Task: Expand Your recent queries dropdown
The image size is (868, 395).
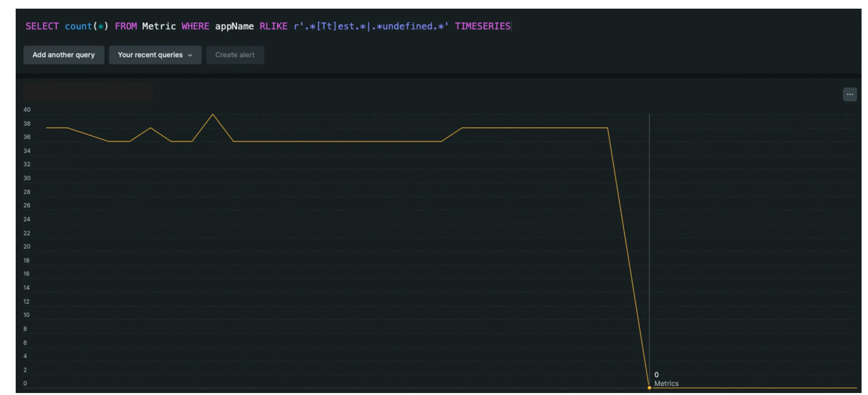Action: click(x=155, y=55)
